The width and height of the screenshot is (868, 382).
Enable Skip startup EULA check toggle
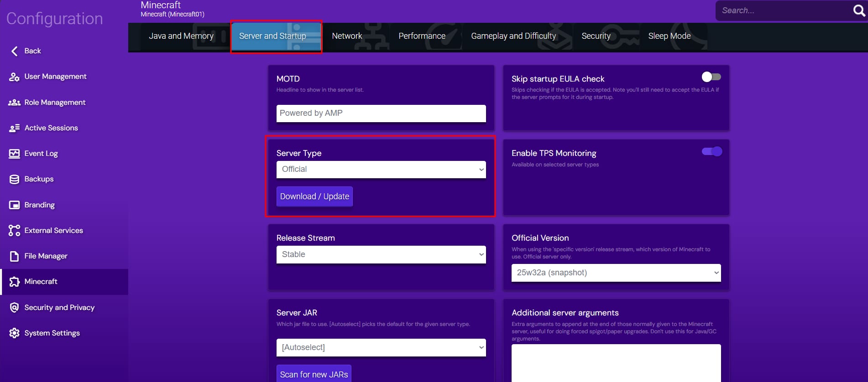pyautogui.click(x=711, y=77)
